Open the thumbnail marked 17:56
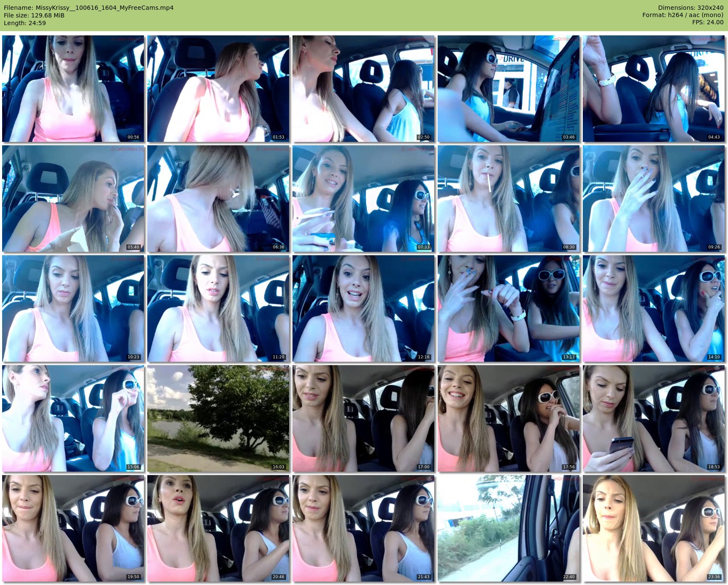Viewport: 728px width, 585px height. point(508,418)
